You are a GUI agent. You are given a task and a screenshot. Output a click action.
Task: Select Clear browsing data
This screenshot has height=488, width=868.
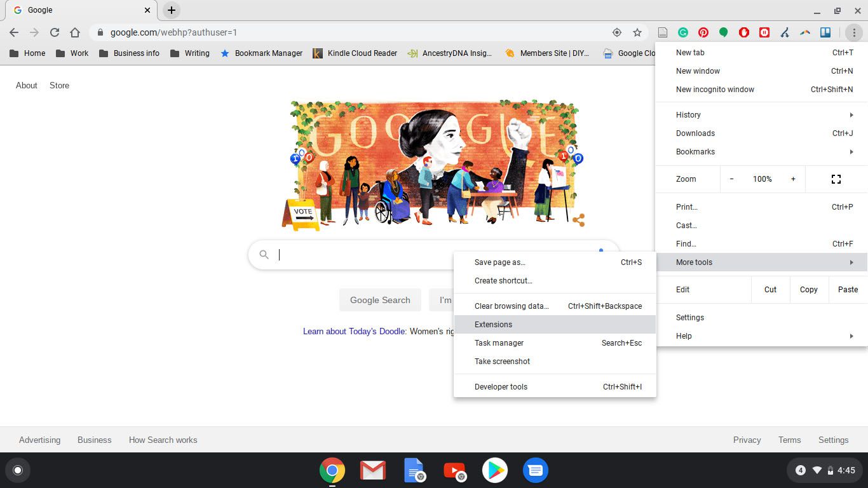pos(555,306)
